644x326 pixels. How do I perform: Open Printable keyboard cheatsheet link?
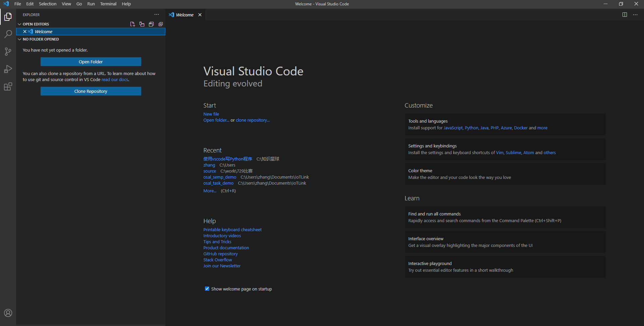232,230
